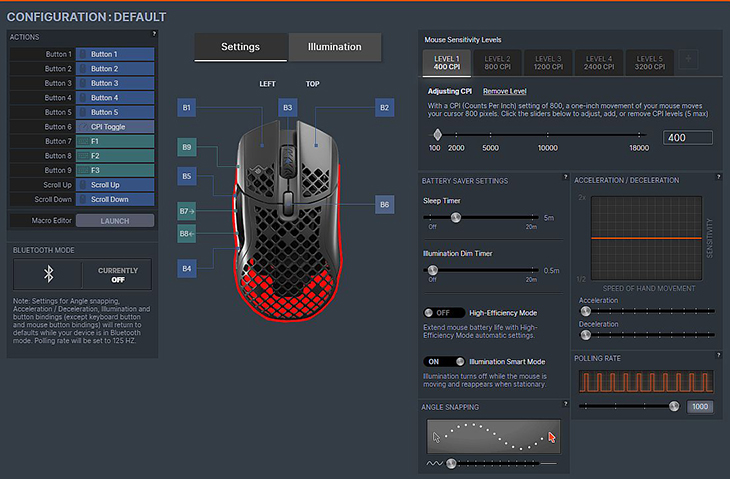This screenshot has height=479, width=730.
Task: Open the Button 7 F1 action dropdown
Action: pyautogui.click(x=115, y=141)
